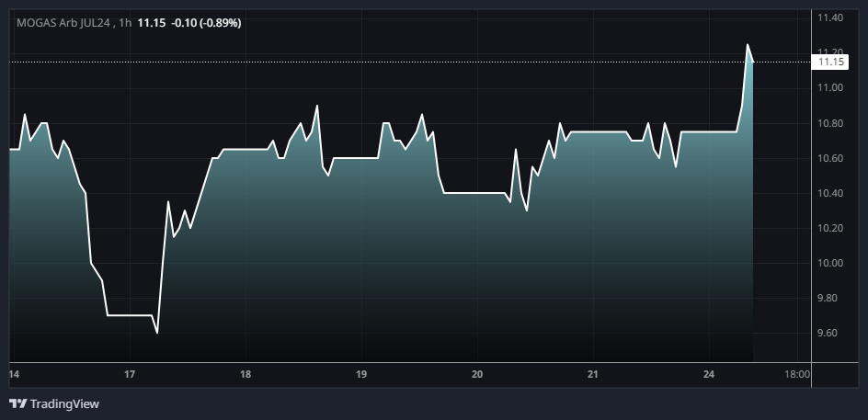Click the 11.15 current price tag
The image size is (868, 420).
(x=830, y=62)
